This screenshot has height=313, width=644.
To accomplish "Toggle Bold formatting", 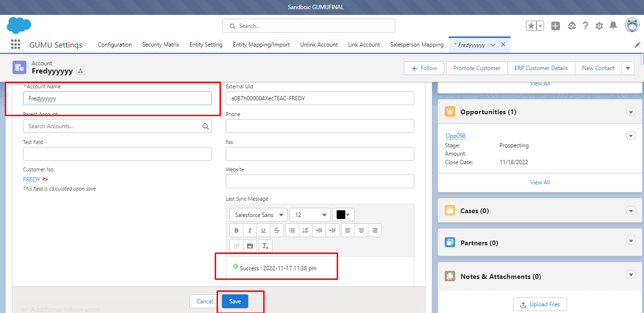I will (x=236, y=230).
